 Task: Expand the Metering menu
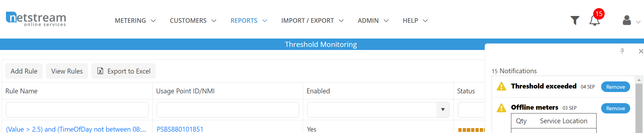pyautogui.click(x=135, y=21)
